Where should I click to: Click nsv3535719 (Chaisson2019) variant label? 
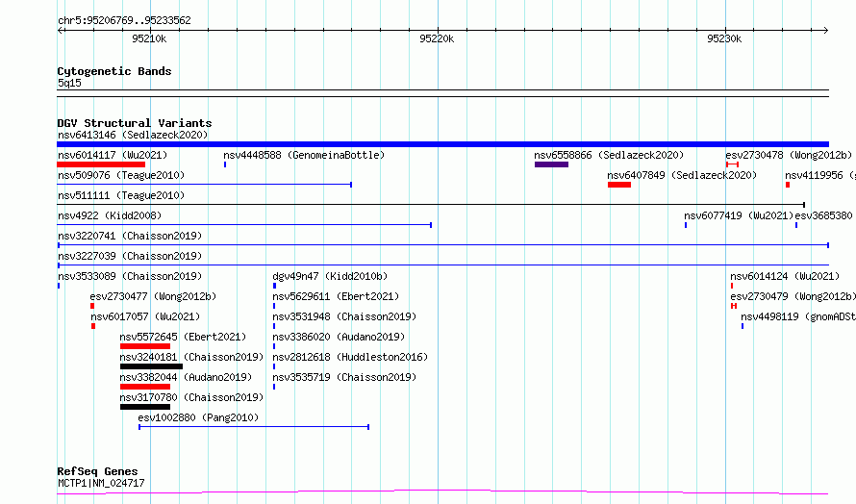coord(344,377)
